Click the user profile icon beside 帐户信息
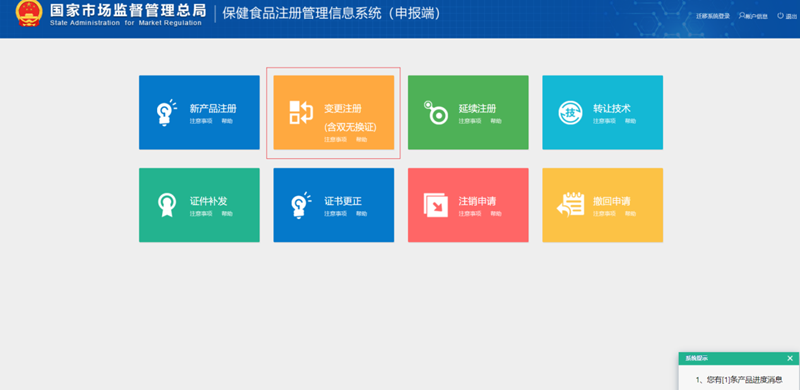 click(742, 16)
